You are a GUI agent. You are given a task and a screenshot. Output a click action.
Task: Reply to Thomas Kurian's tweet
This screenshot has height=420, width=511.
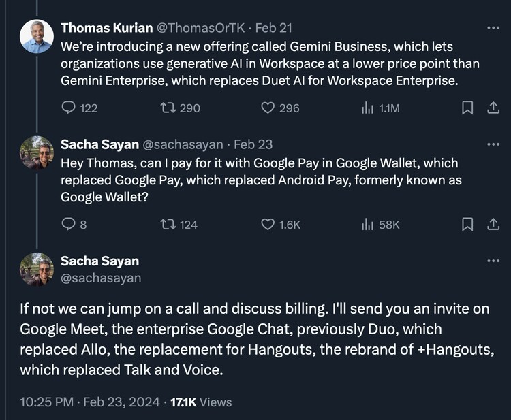click(x=69, y=108)
